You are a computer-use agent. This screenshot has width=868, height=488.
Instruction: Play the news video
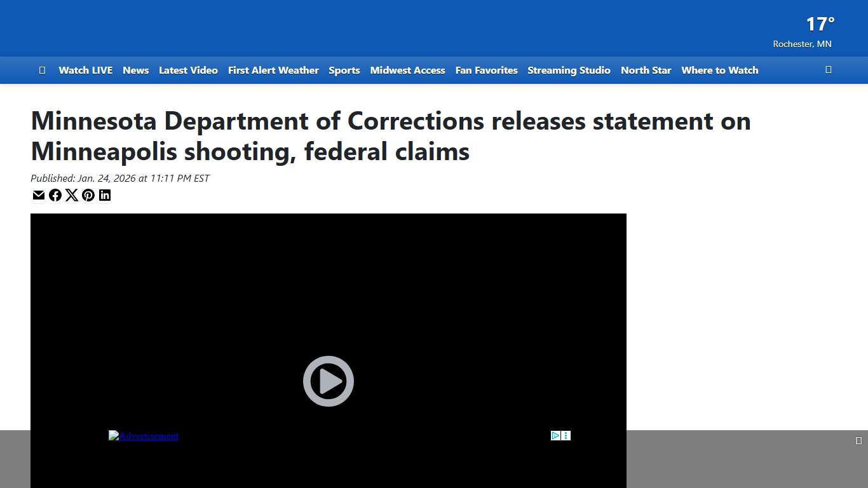click(x=328, y=381)
